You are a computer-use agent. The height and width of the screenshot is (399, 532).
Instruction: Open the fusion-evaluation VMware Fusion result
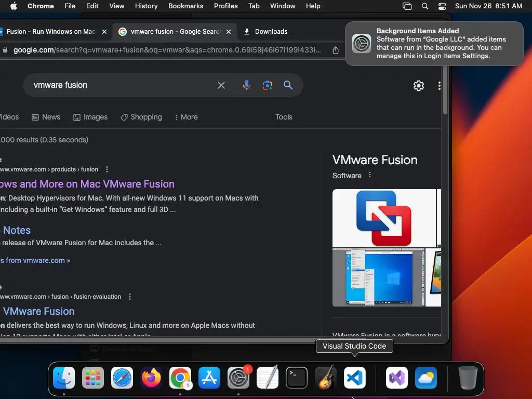(37, 312)
